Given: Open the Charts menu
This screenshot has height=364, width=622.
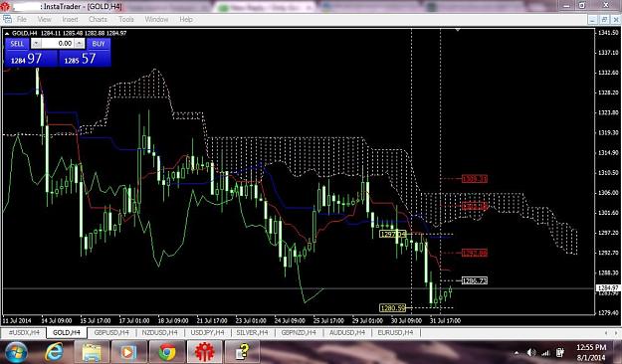Looking at the screenshot, I should pyautogui.click(x=98, y=19).
